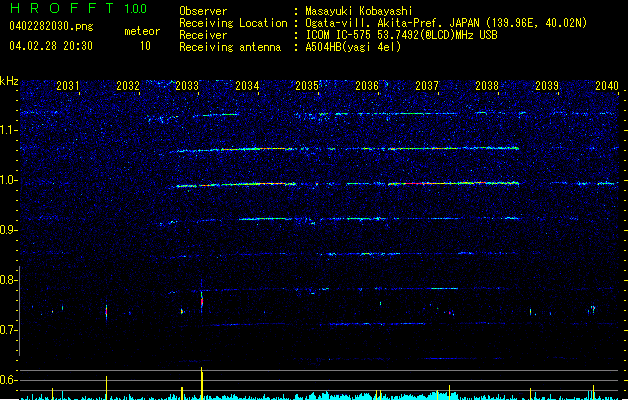Click observer name Masayuki Kobayashi
The image size is (629, 400).
(359, 11)
